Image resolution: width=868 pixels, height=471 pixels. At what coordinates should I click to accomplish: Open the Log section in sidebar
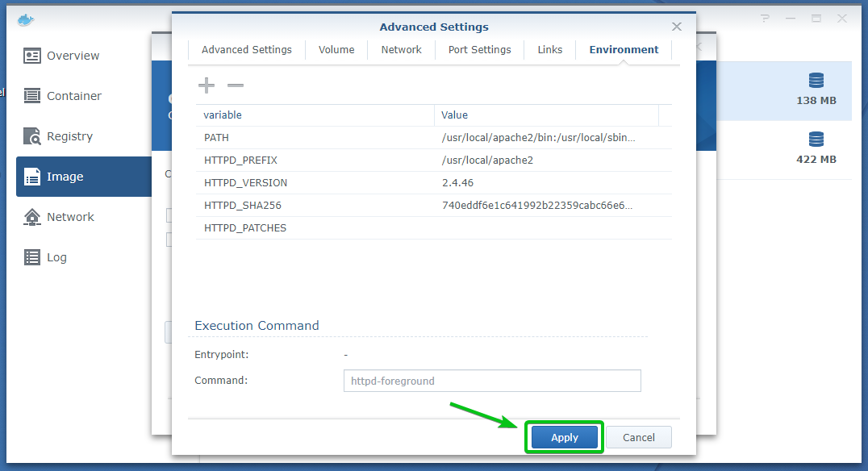click(56, 257)
